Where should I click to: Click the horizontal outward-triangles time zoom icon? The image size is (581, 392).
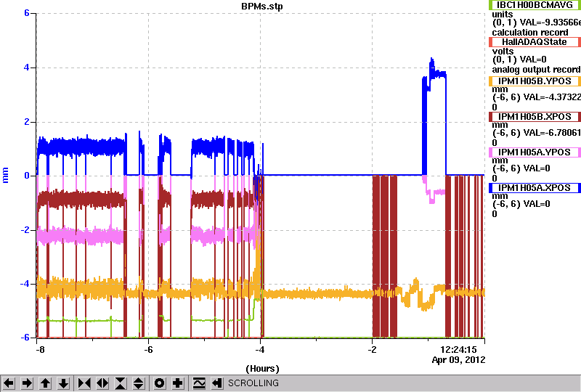pyautogui.click(x=102, y=383)
